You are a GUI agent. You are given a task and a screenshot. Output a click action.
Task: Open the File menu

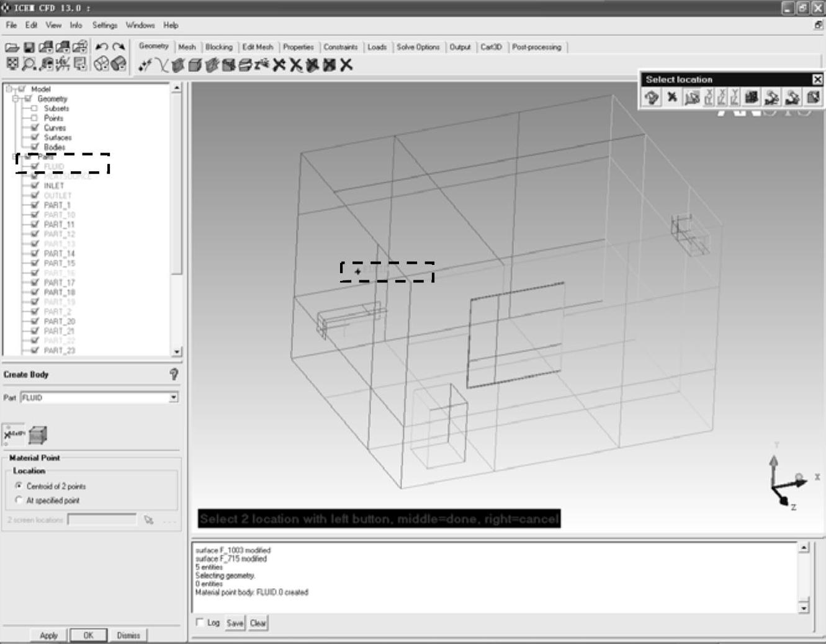(x=11, y=25)
